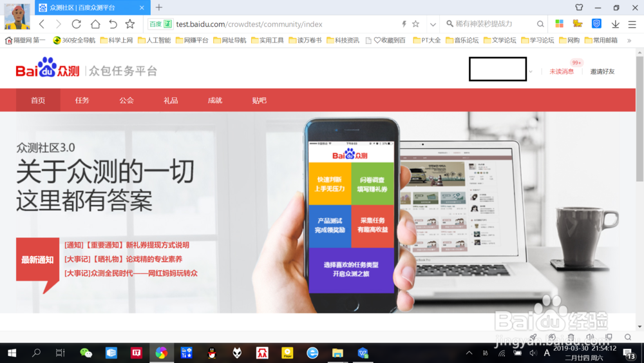This screenshot has width=644, height=363.
Task: Open the PT大全 bookmark folder
Action: click(427, 40)
